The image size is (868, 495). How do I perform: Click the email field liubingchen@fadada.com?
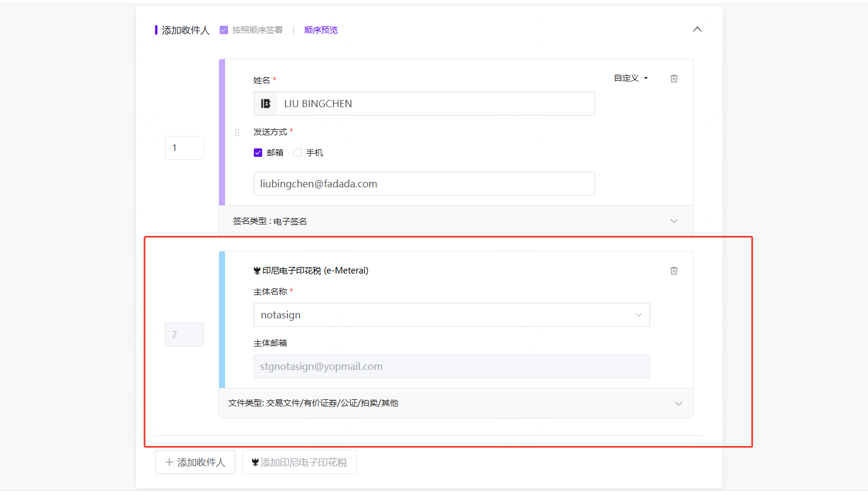point(424,184)
